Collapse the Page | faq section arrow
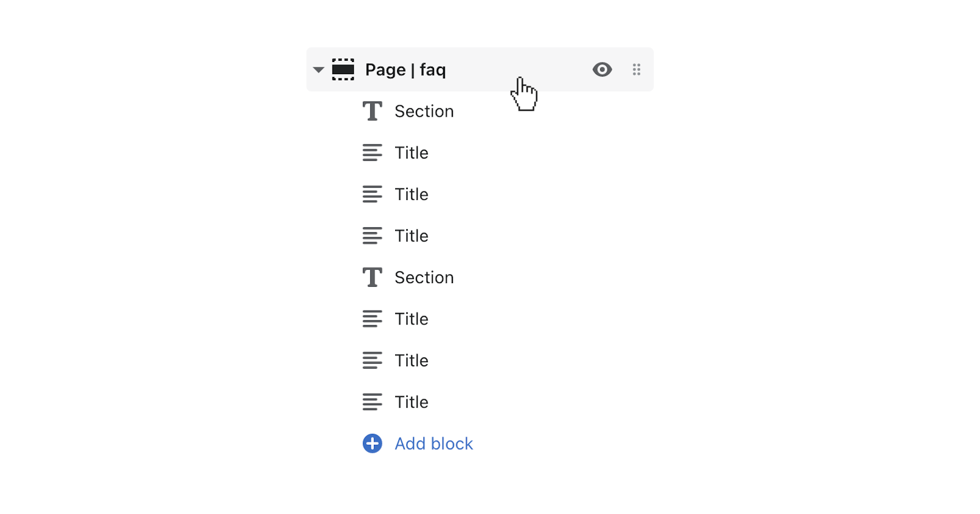The height and width of the screenshot is (514, 980). coord(318,70)
